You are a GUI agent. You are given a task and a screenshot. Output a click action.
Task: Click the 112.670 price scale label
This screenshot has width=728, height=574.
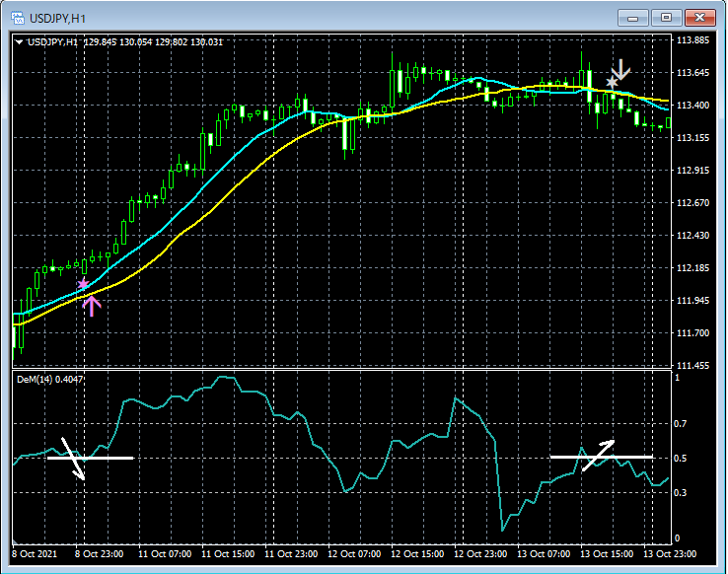pos(692,203)
